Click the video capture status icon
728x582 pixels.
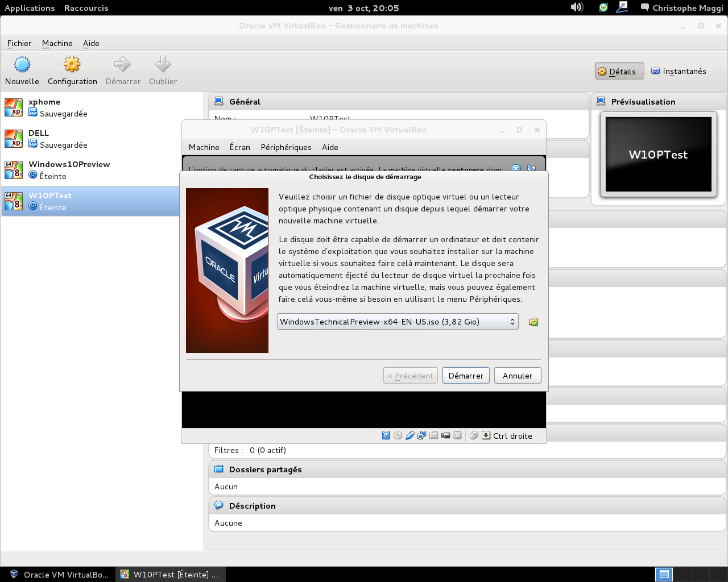coord(446,435)
